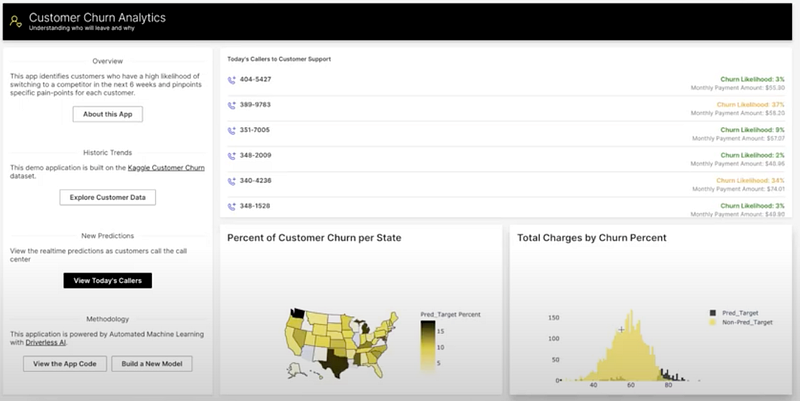Click the Washington state on the churn map

(x=298, y=313)
